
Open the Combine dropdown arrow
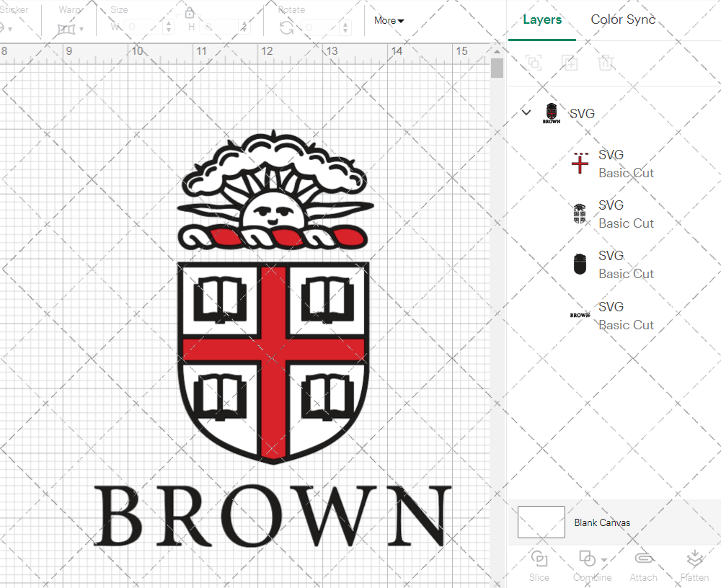click(604, 559)
